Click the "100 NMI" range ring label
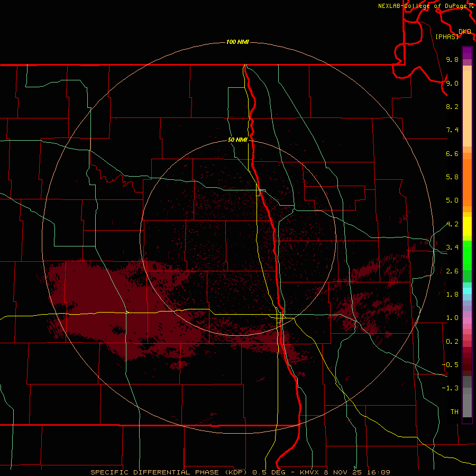 click(x=237, y=42)
